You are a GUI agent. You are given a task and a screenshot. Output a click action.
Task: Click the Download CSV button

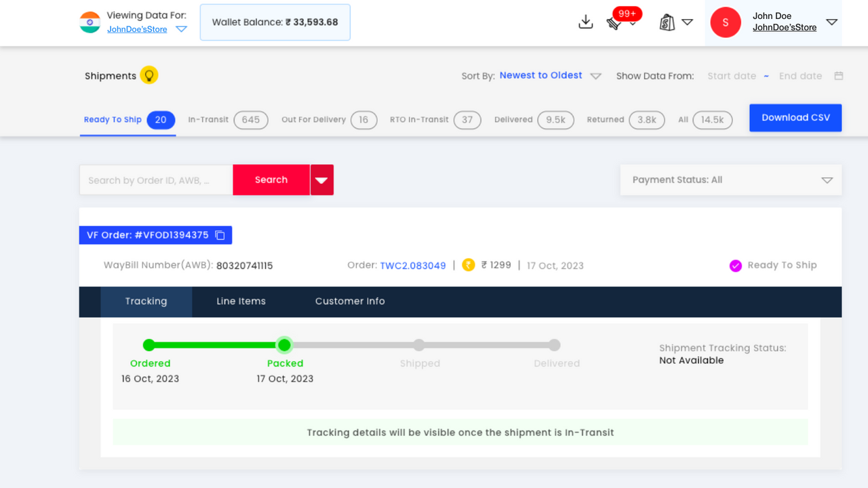point(795,117)
